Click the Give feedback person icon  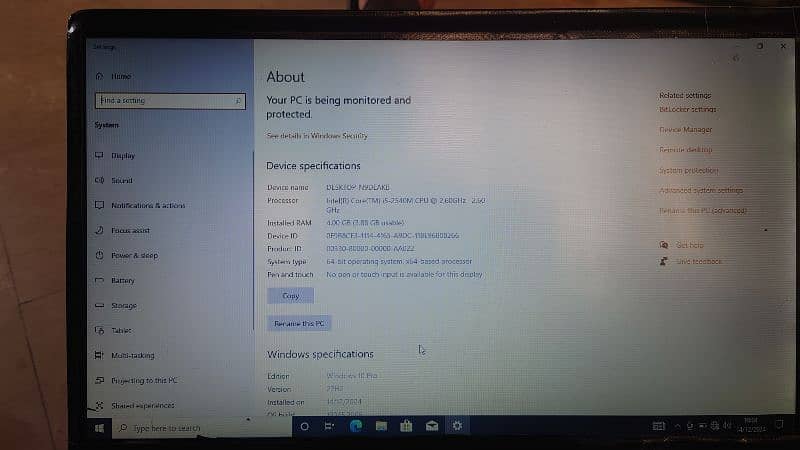(664, 262)
